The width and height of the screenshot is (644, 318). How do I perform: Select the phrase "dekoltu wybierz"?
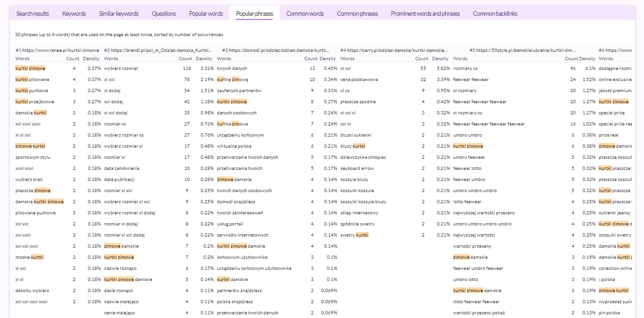(x=32, y=291)
